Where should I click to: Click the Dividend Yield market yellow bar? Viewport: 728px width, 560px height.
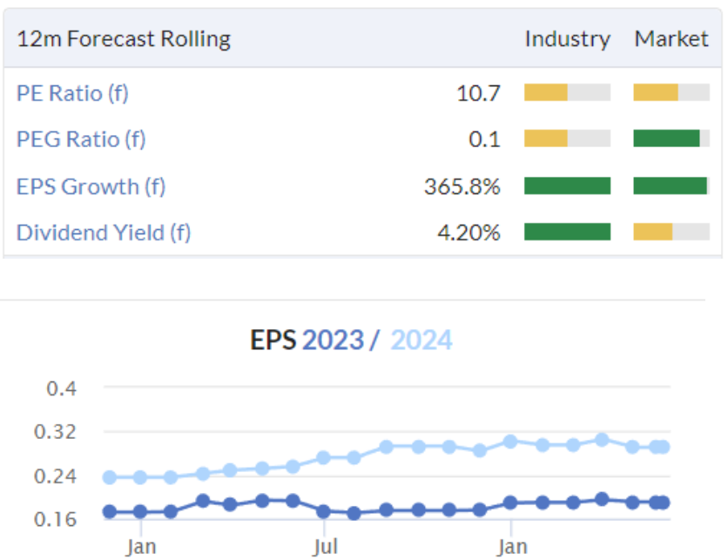[x=653, y=233]
